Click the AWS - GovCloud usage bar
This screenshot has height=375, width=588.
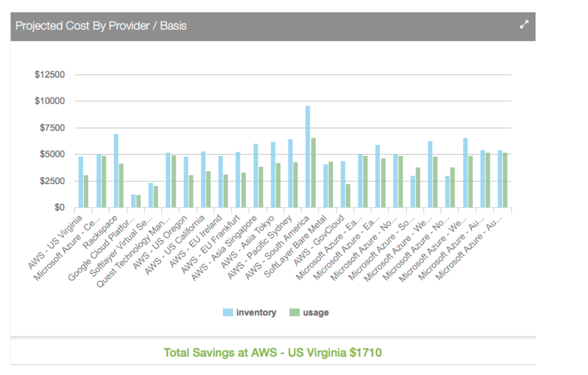348,195
